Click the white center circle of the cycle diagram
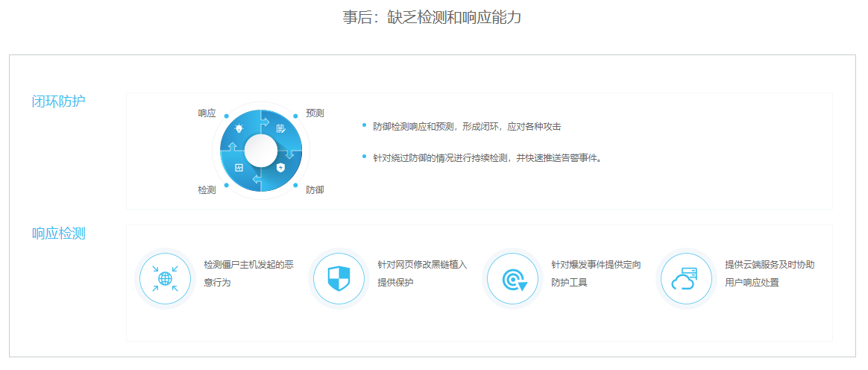The height and width of the screenshot is (370, 868). point(260,150)
